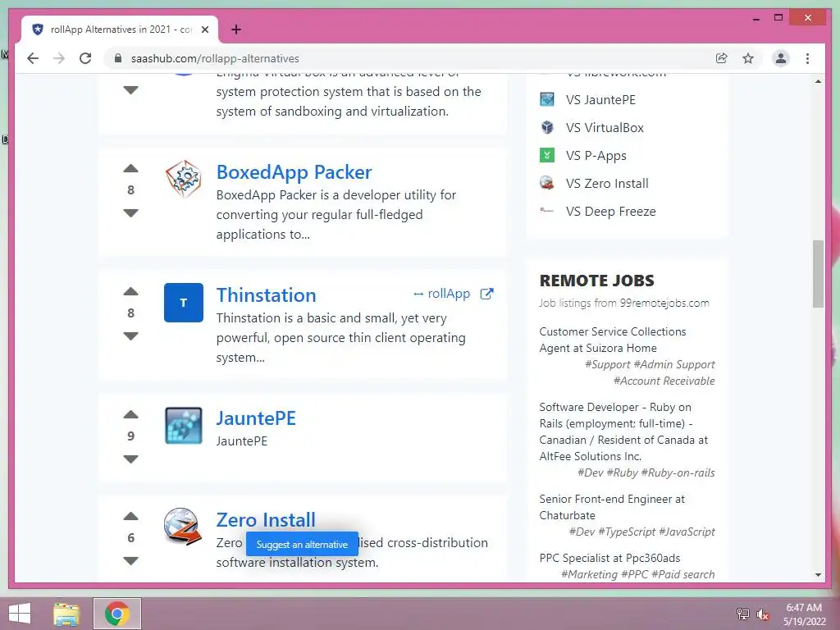840x630 pixels.
Task: Click the Zero Install logo
Action: [183, 527]
